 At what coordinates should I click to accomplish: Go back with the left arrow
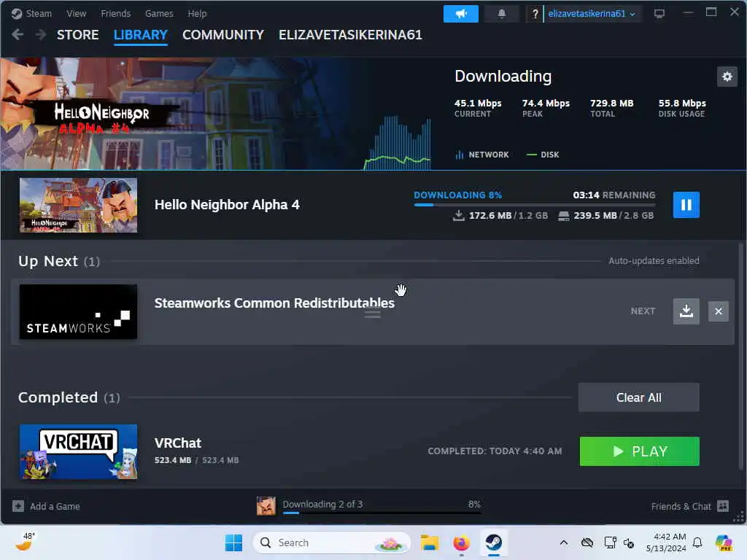(x=18, y=35)
